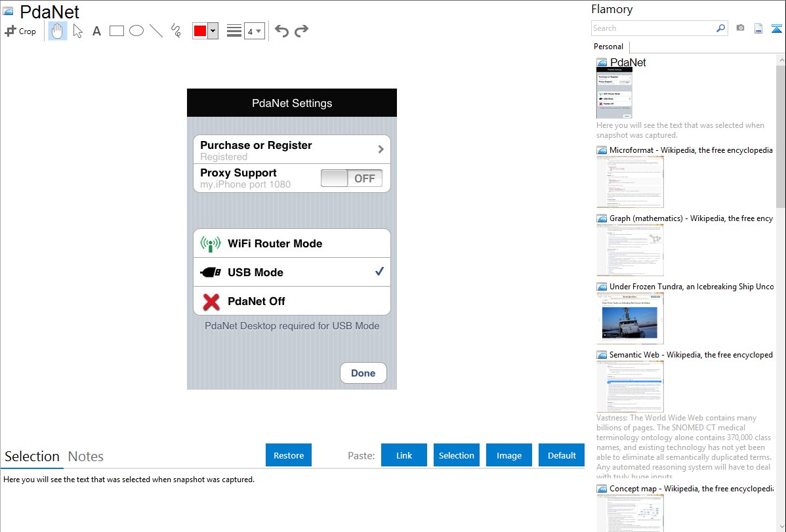Open the Semantic Web snapshot thumbnail
Image resolution: width=786 pixels, height=532 pixels.
630,386
